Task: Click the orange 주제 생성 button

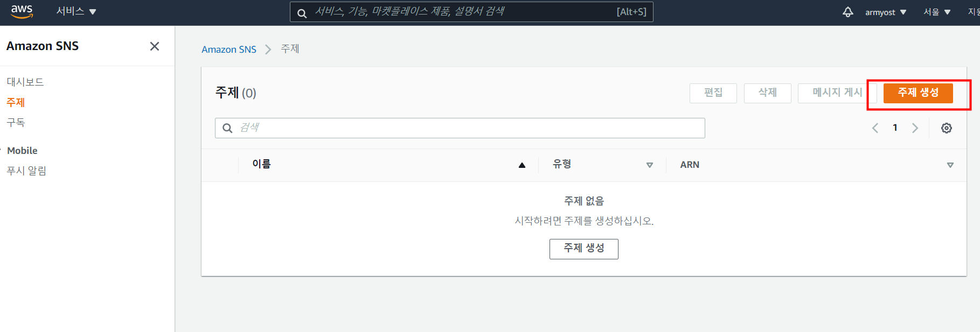Action: [x=918, y=93]
